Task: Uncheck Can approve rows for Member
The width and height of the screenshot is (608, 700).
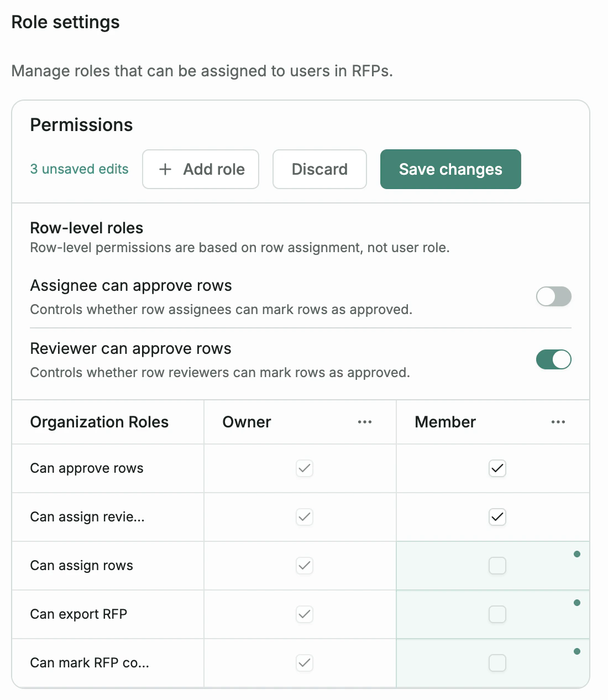Action: (x=497, y=468)
